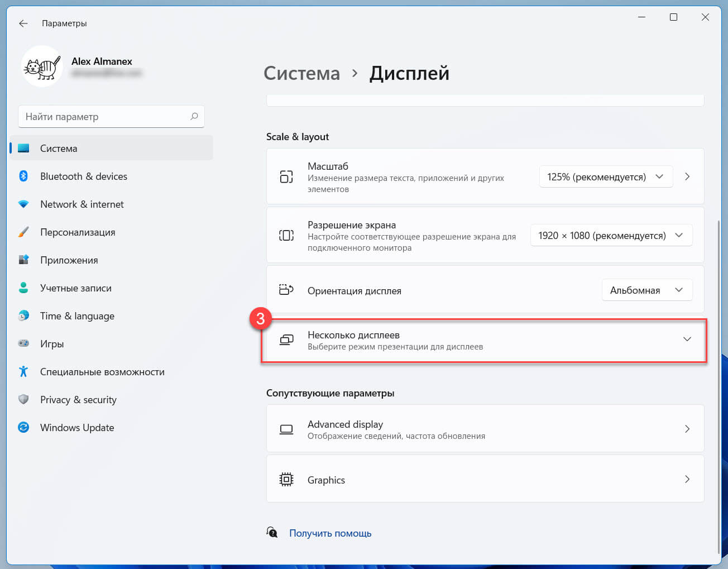
Task: Select the Time & language globe icon
Action: click(x=23, y=316)
